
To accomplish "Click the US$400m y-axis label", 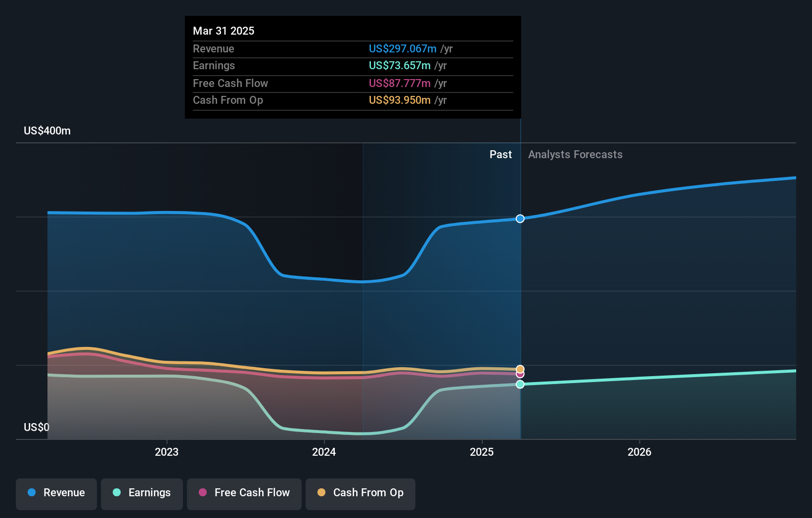I will tap(47, 131).
